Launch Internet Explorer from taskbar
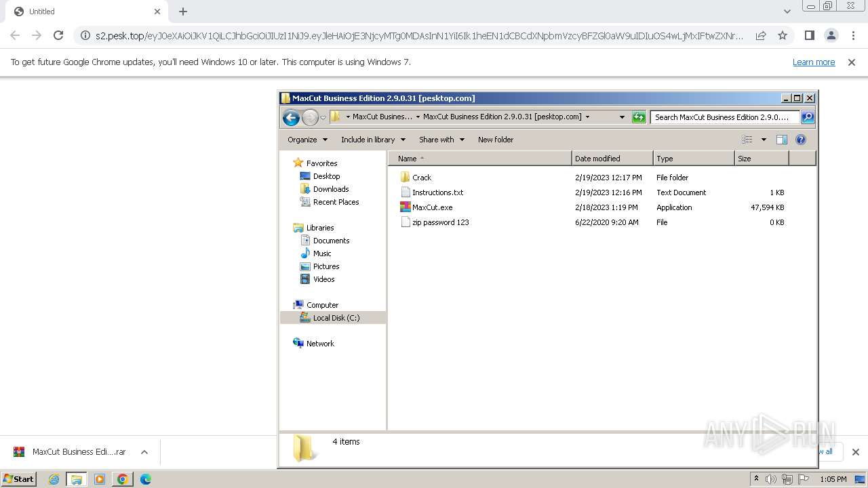Image resolution: width=868 pixels, height=488 pixels. pyautogui.click(x=54, y=479)
